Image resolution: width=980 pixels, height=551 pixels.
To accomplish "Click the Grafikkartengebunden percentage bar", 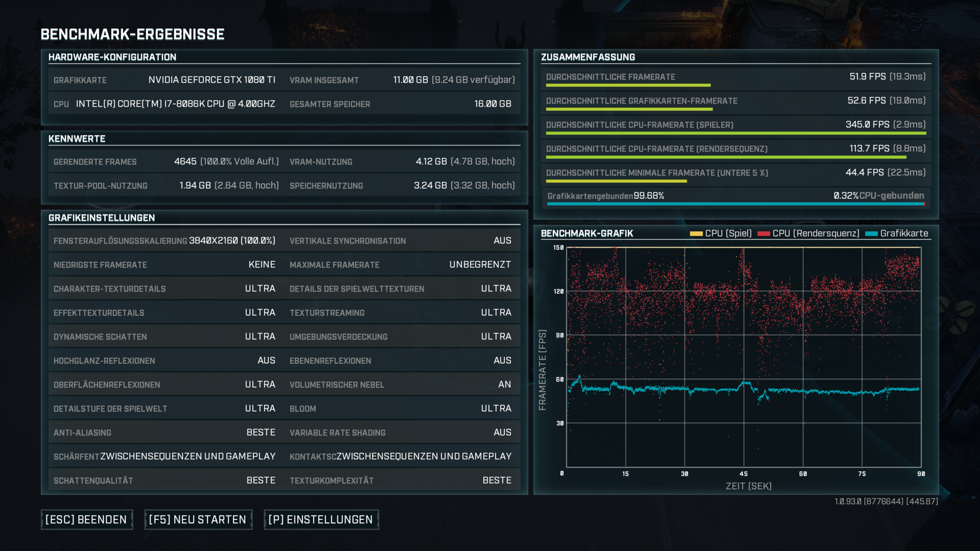I will [x=735, y=204].
